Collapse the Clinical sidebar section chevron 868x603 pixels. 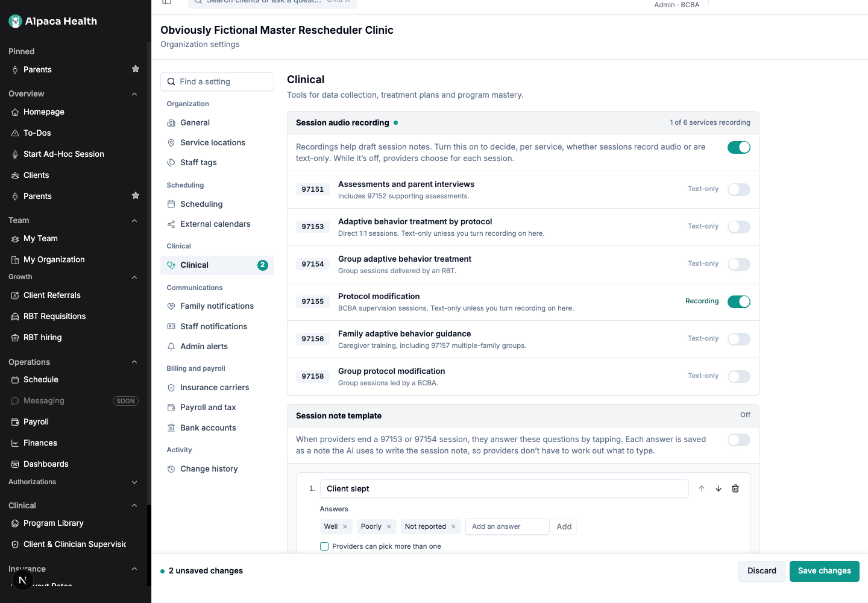pos(134,505)
